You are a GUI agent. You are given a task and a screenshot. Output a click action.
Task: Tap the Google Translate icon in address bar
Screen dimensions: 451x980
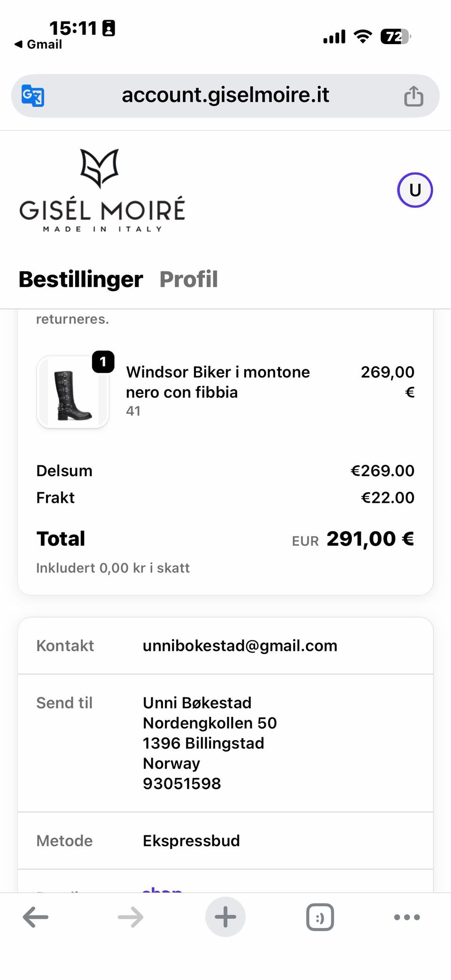(x=33, y=96)
